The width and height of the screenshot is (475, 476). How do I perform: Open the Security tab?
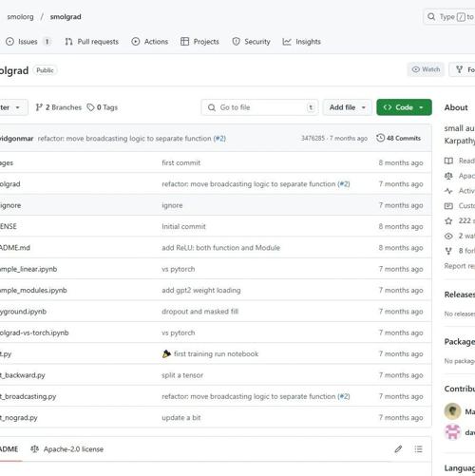pyautogui.click(x=251, y=42)
